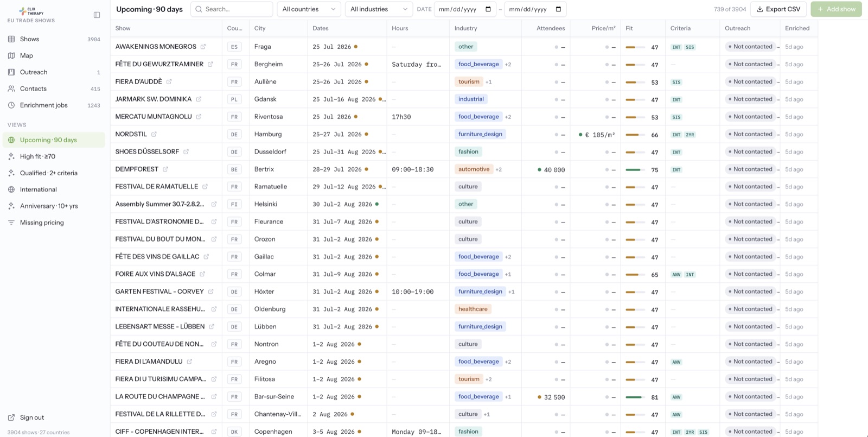Click the Export CSV button
The image size is (868, 437).
tap(778, 9)
